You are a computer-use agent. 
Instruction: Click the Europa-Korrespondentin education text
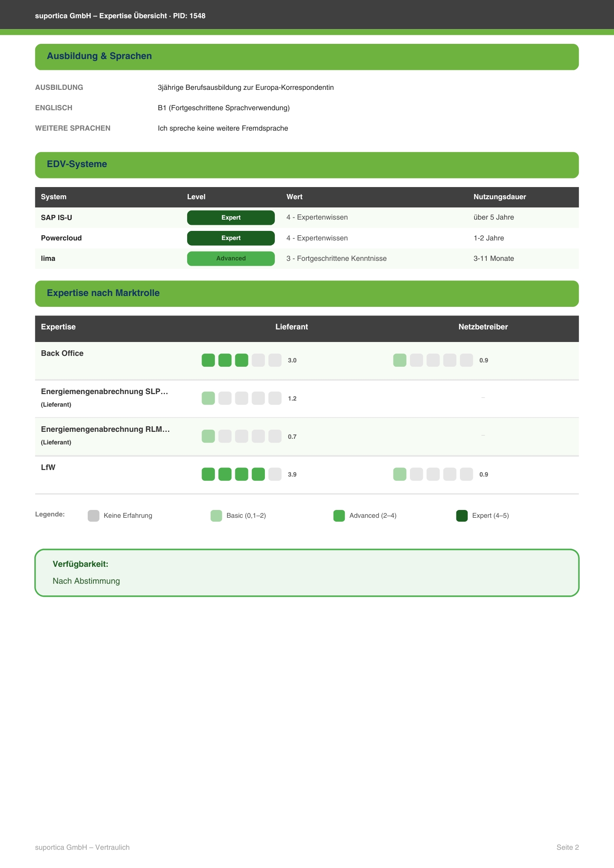pyautogui.click(x=246, y=87)
